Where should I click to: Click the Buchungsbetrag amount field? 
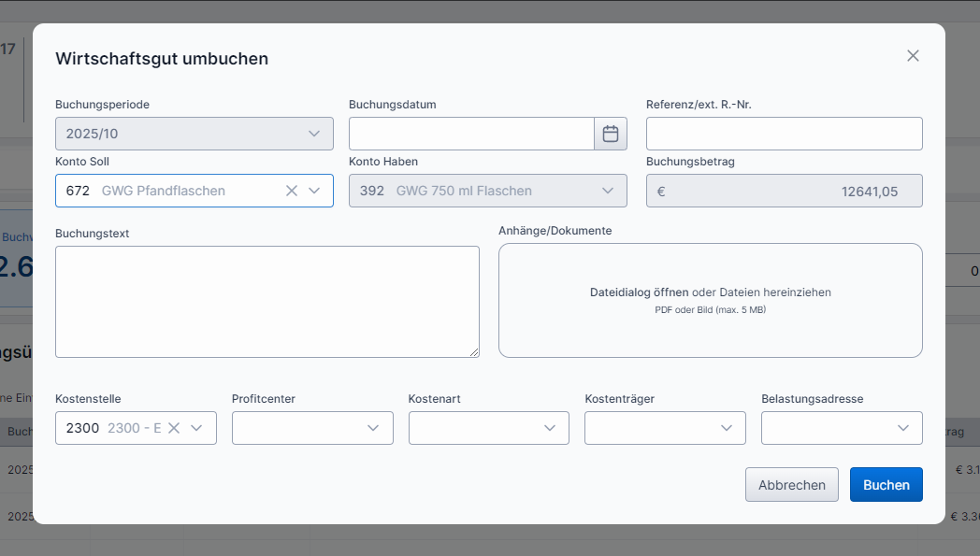coord(784,191)
